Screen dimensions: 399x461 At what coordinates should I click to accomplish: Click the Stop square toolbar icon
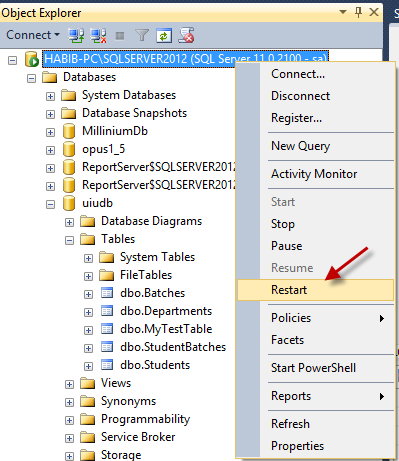(x=120, y=36)
